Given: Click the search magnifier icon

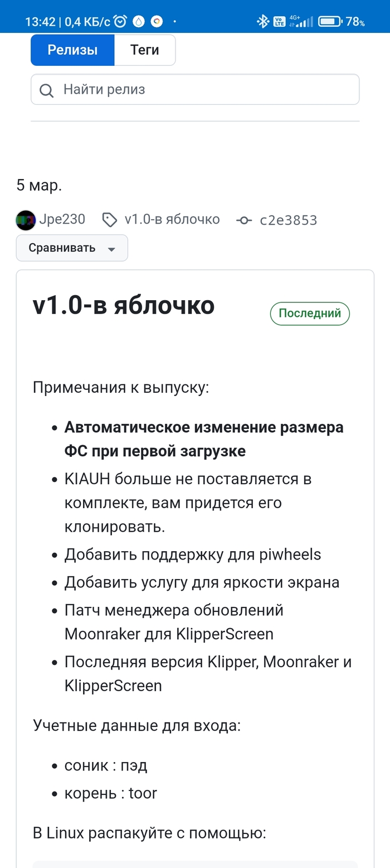Looking at the screenshot, I should (47, 90).
